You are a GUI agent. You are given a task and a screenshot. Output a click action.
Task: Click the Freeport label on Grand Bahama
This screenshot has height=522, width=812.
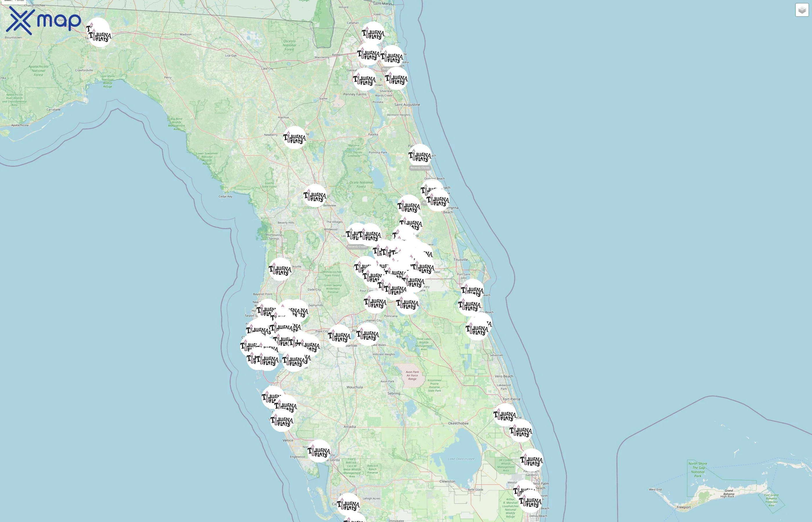(x=683, y=507)
